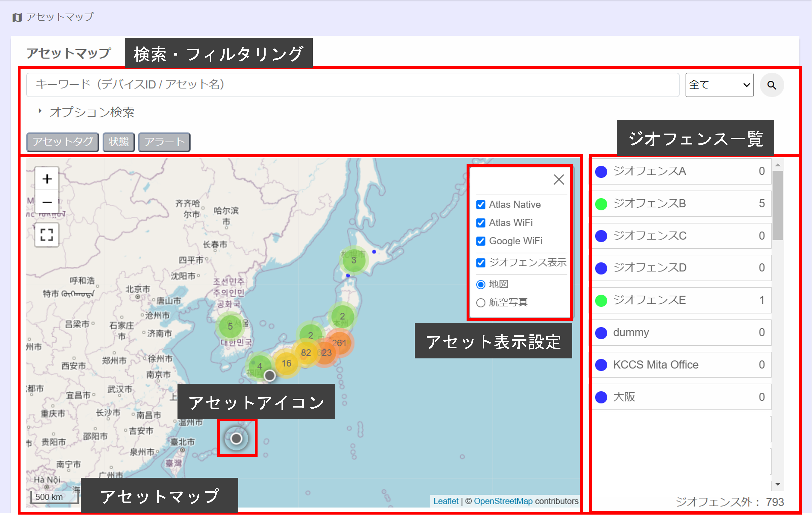Select the ジオフェンスD row

tap(682, 268)
